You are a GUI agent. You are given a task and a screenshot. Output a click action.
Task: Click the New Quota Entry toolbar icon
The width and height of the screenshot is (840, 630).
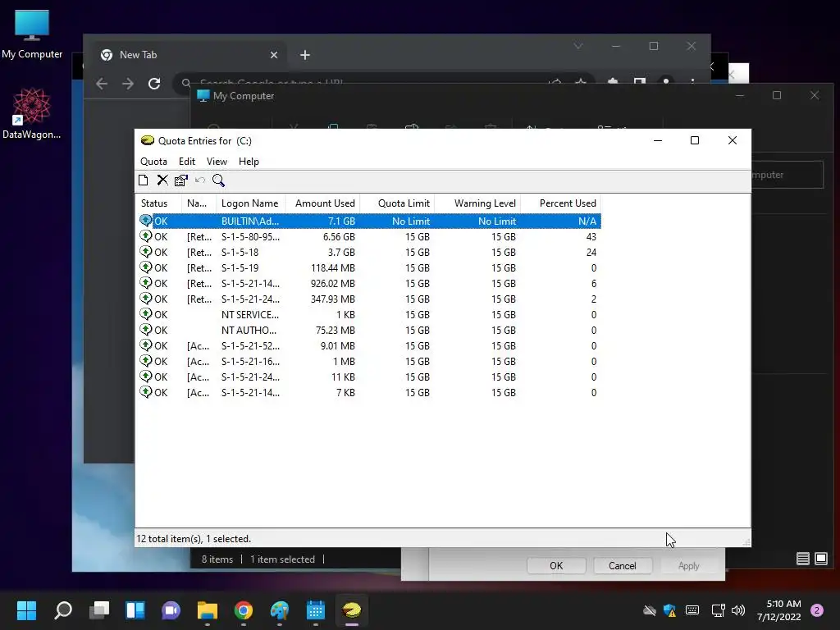[x=143, y=180]
